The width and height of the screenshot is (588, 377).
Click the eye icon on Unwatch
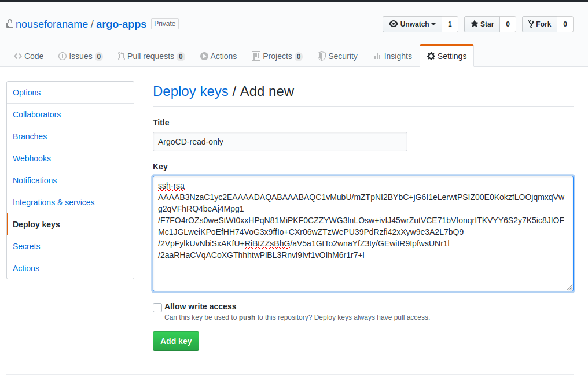pyautogui.click(x=394, y=24)
